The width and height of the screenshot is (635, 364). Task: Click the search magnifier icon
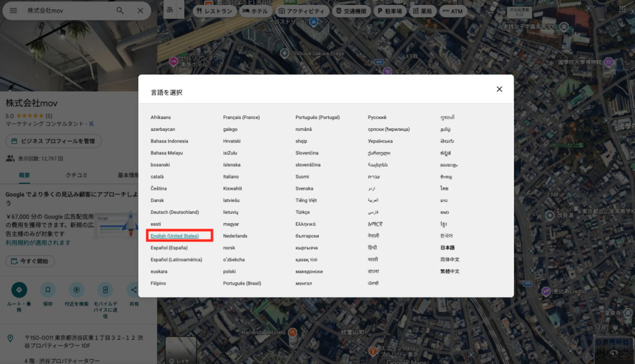pyautogui.click(x=120, y=11)
